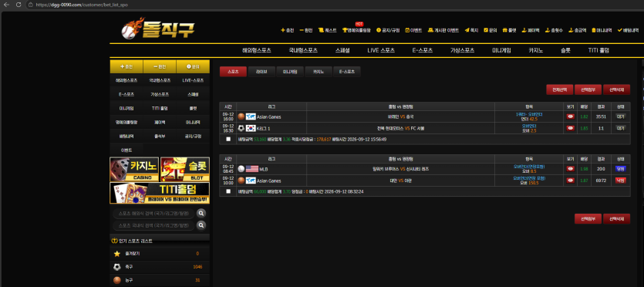Open 쪽지 paper-plane messages in top bar

point(471,30)
